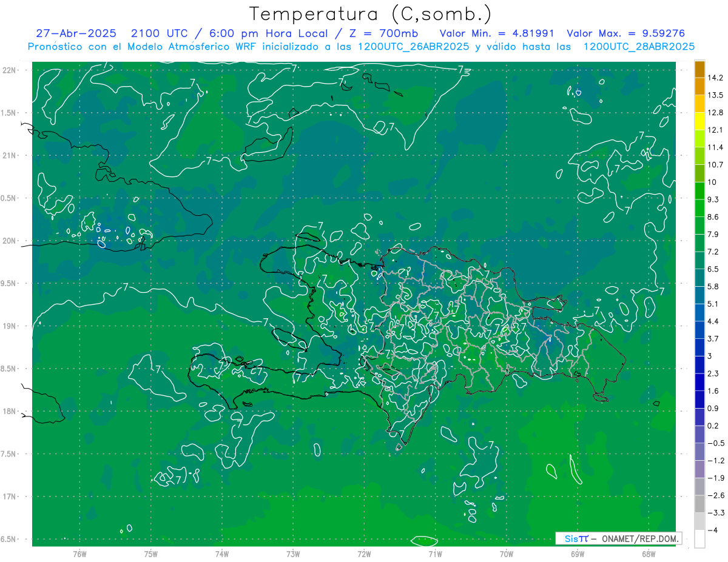Click the white swatch at legend bottom
The image size is (728, 562).
coord(699,539)
